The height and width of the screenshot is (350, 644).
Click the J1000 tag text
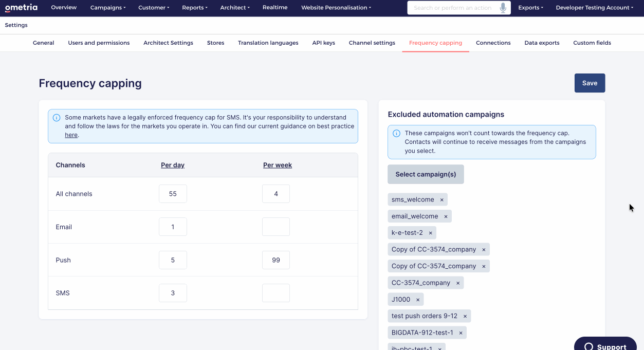point(401,299)
